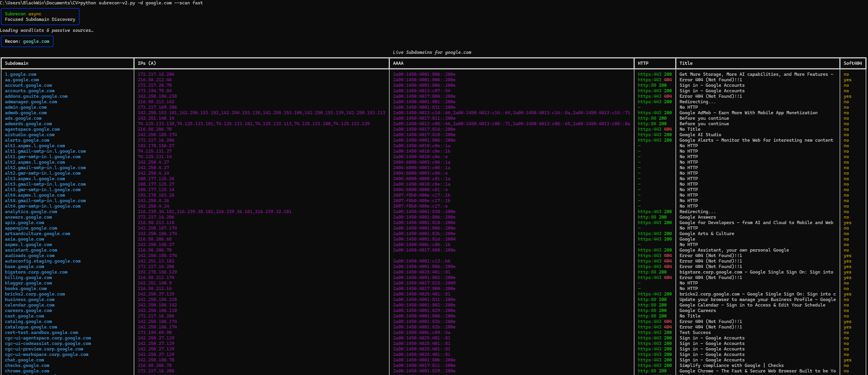The image size is (868, 375).
Task: Click subdomain "admanager.google.com"
Action: [31, 102]
